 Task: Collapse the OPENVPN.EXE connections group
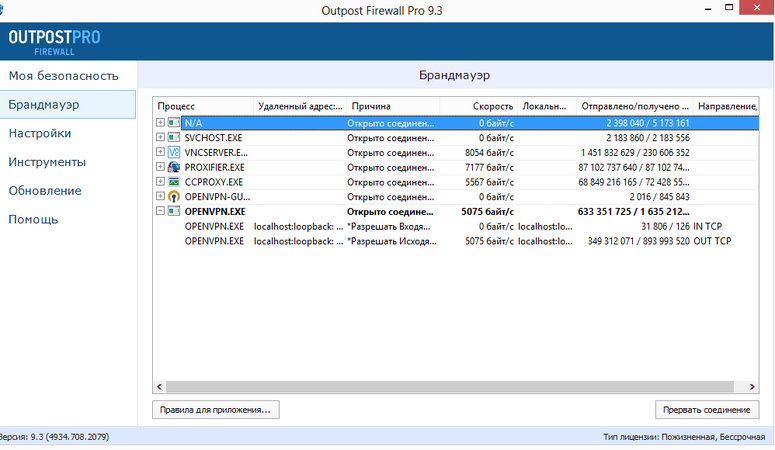[160, 212]
